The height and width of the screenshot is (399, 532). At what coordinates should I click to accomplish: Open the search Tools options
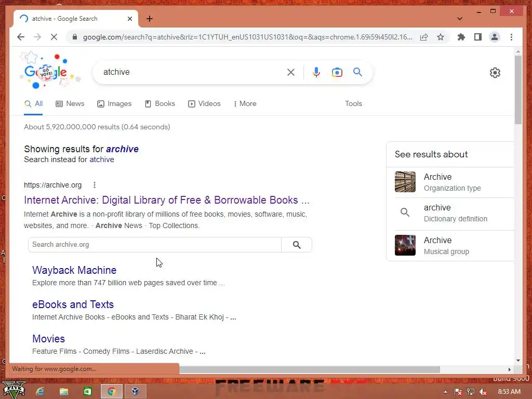353,104
